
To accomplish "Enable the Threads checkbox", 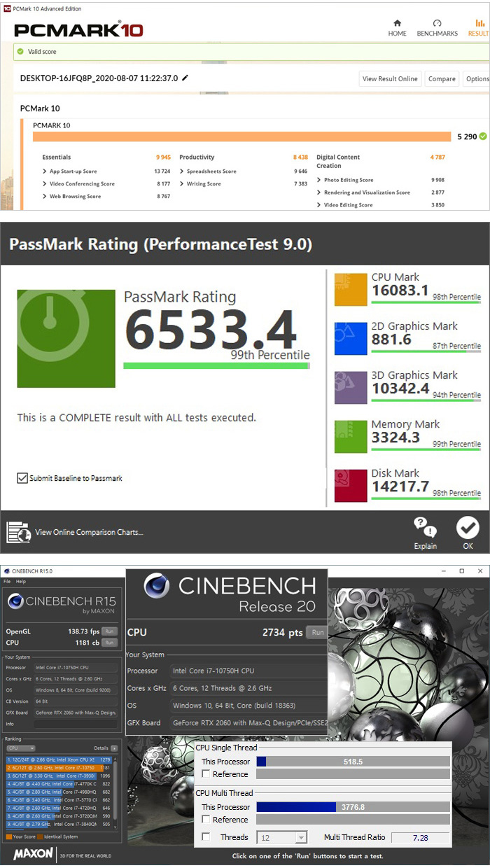I will 206,837.
